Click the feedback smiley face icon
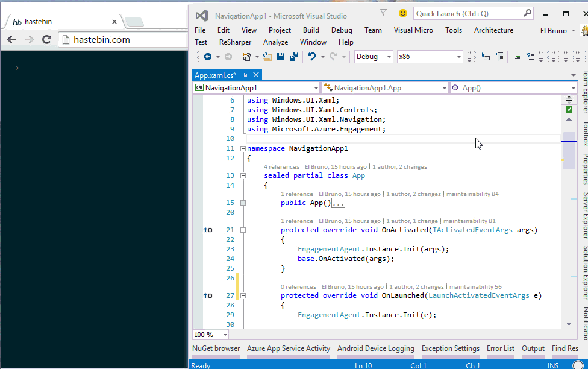The height and width of the screenshot is (369, 588). (402, 13)
